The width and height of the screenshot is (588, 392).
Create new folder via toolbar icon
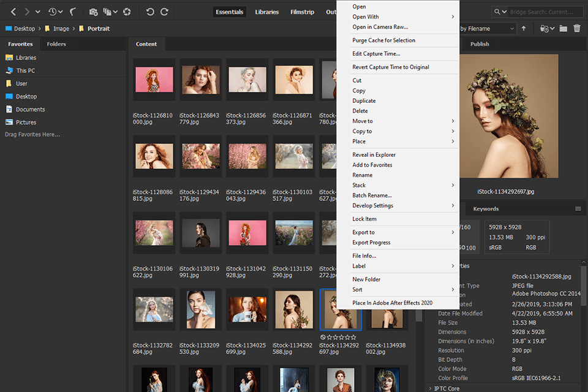click(x=563, y=28)
